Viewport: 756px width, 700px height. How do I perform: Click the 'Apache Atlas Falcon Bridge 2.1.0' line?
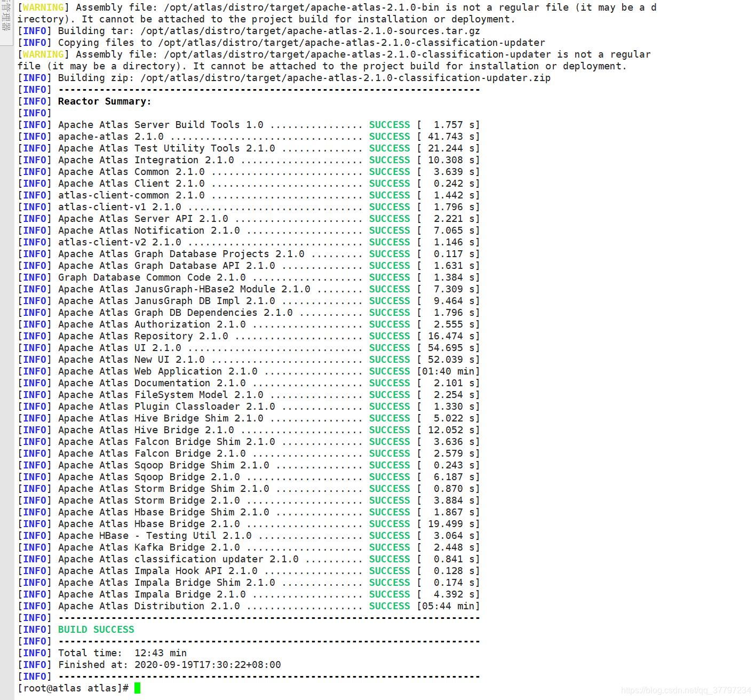[x=249, y=454]
